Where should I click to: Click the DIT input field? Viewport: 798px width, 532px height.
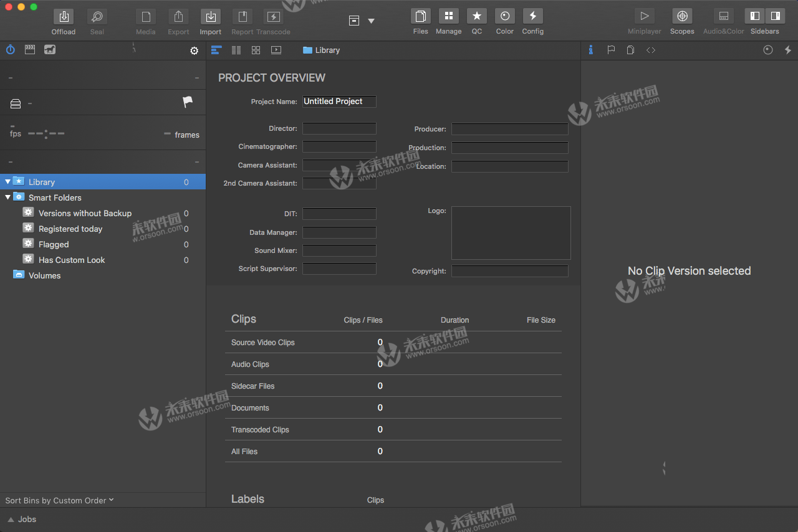(339, 214)
